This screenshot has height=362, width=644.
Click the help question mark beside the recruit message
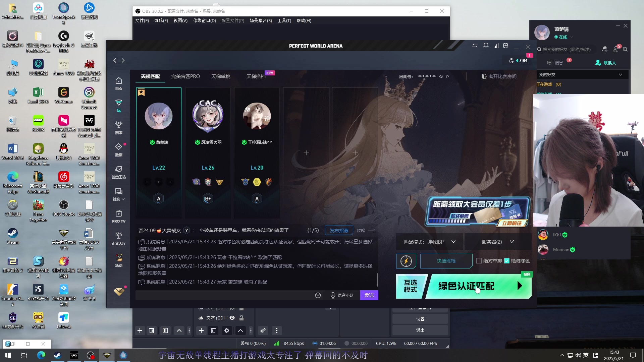click(187, 230)
